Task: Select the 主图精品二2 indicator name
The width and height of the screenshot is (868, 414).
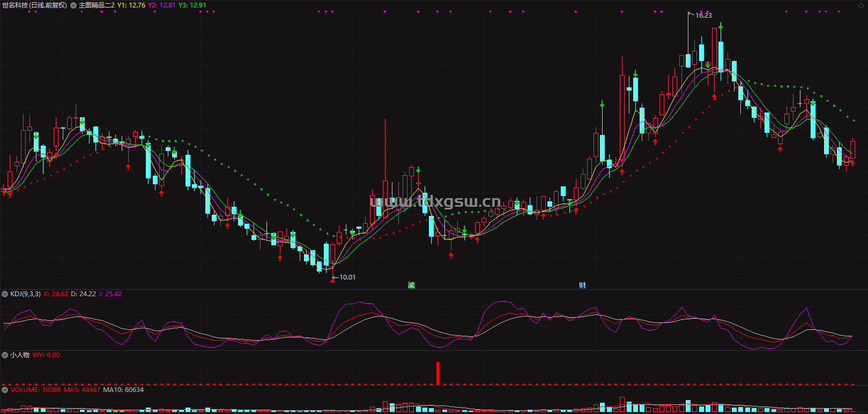Action: pyautogui.click(x=97, y=5)
